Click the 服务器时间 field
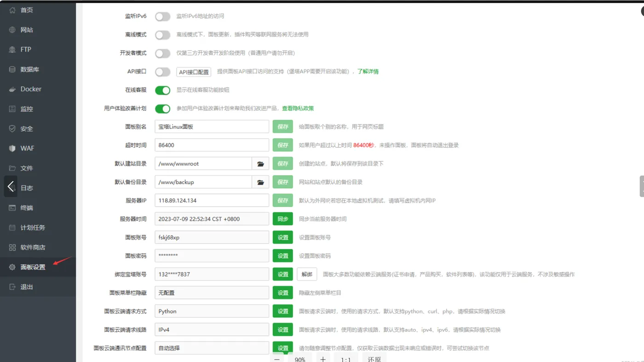This screenshot has width=644, height=362. (x=212, y=219)
